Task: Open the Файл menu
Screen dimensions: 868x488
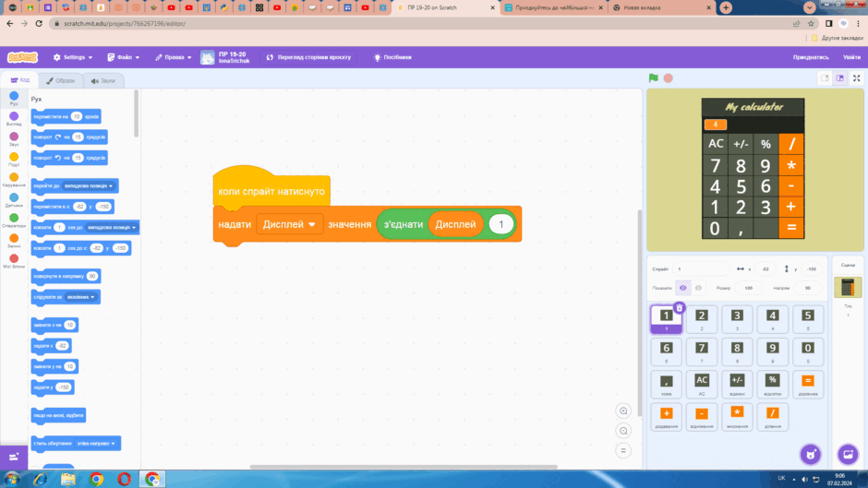Action: [124, 57]
